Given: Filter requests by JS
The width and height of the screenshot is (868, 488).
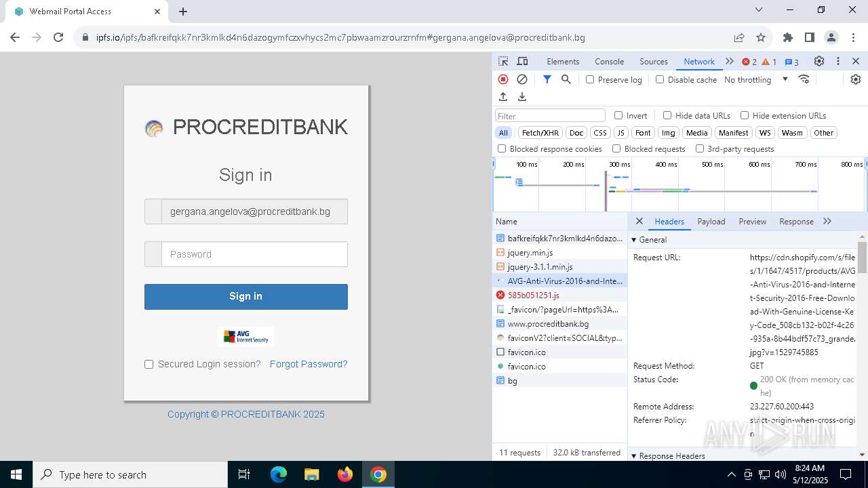Looking at the screenshot, I should pos(620,133).
